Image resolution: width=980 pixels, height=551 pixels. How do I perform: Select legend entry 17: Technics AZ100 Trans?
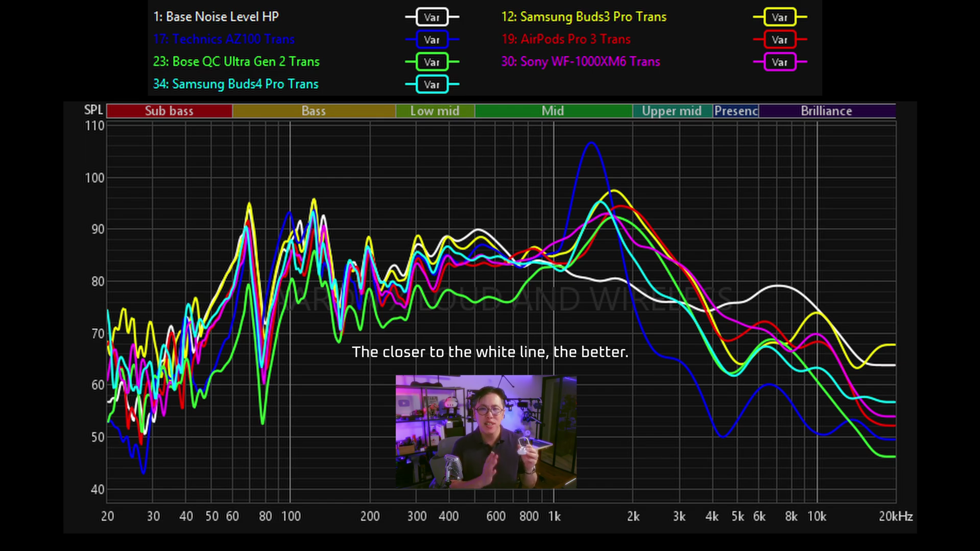[224, 39]
